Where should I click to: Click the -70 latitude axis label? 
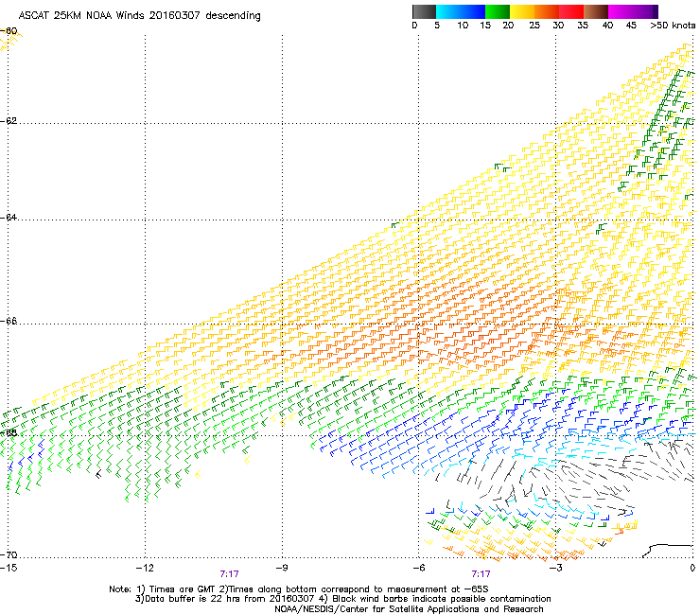click(9, 555)
